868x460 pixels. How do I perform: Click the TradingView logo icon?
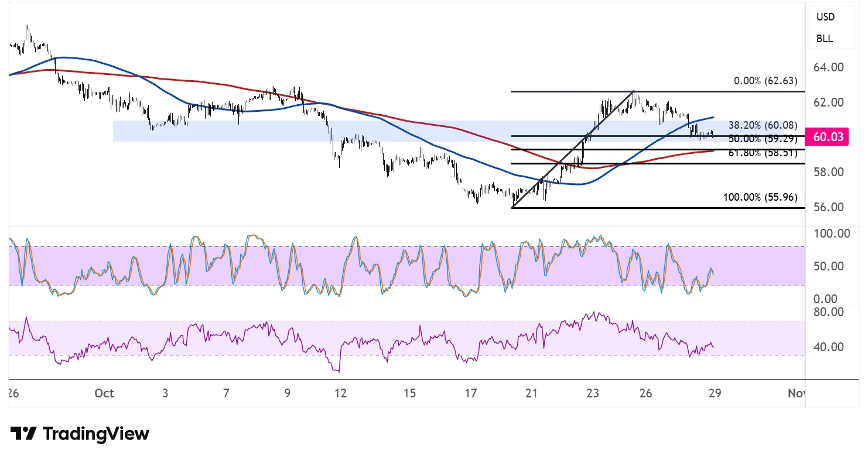(23, 434)
